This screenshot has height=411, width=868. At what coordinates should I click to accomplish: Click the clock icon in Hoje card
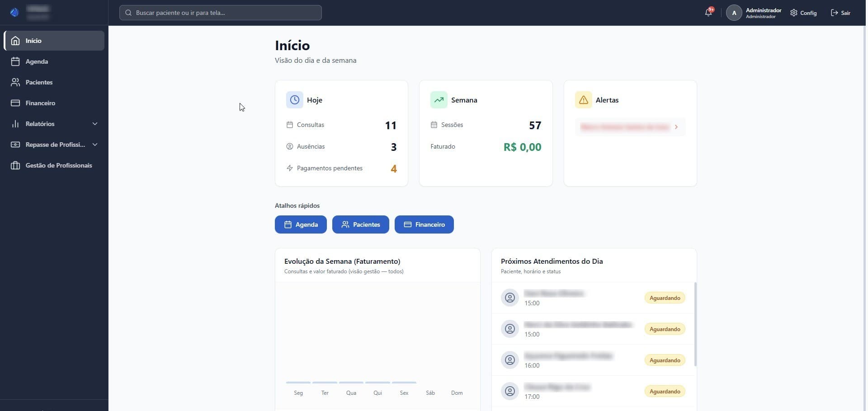(x=295, y=100)
